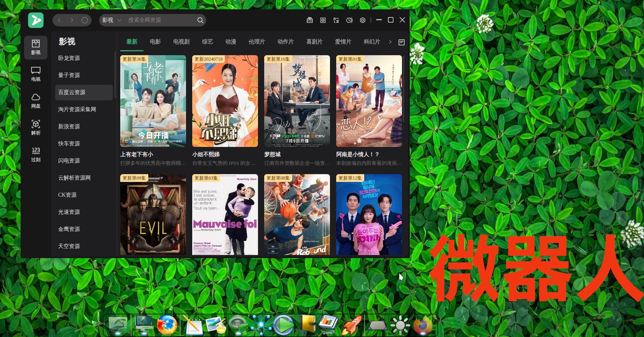Image resolution: width=644 pixels, height=337 pixels.
Task: Switch to the 综艺 tab
Action: (207, 42)
